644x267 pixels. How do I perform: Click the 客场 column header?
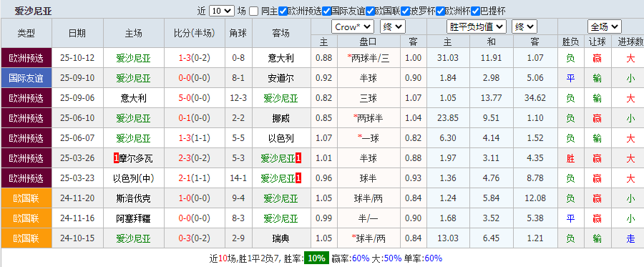click(x=281, y=33)
